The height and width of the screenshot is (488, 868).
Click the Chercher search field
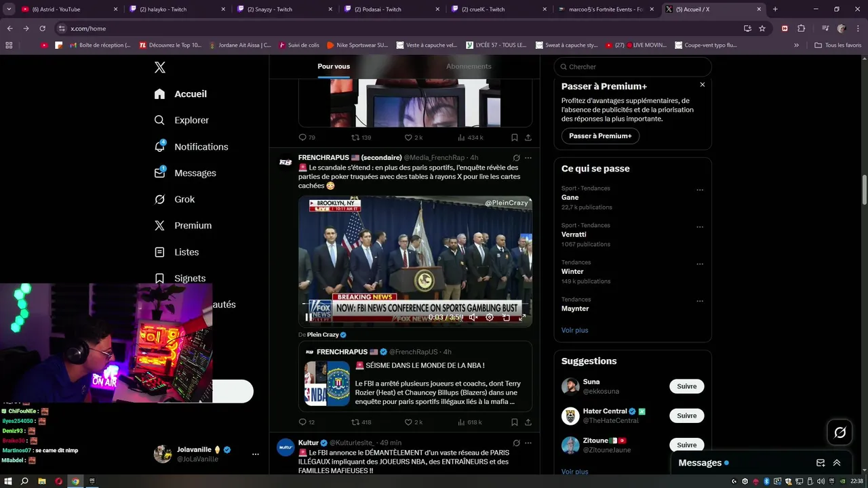coord(633,67)
